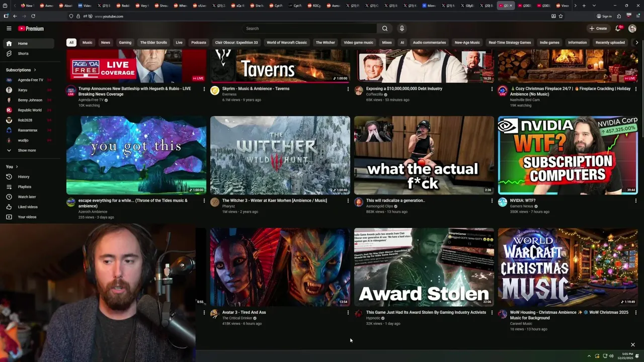Open the Asmongold Clips channel link
Image resolution: width=644 pixels, height=362 pixels.
tap(379, 206)
